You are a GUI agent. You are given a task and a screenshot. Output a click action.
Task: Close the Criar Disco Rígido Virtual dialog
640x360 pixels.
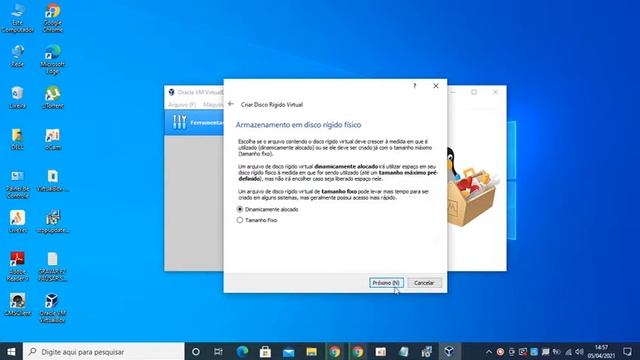[436, 86]
